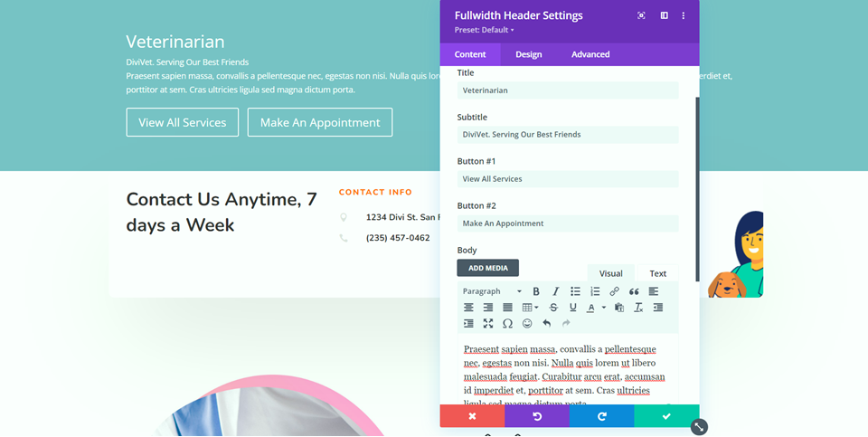Switch to the Design tab
The width and height of the screenshot is (868, 437).
529,54
